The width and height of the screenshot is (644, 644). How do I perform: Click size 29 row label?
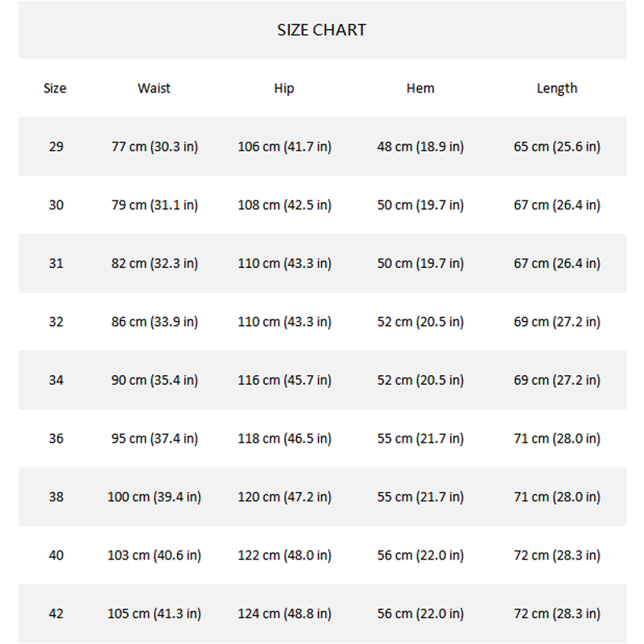pos(56,147)
